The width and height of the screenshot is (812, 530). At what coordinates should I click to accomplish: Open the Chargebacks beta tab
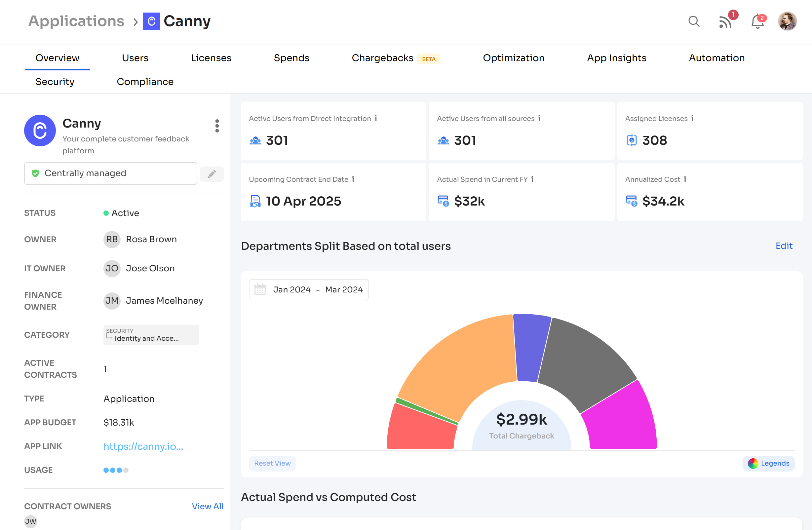tap(396, 58)
